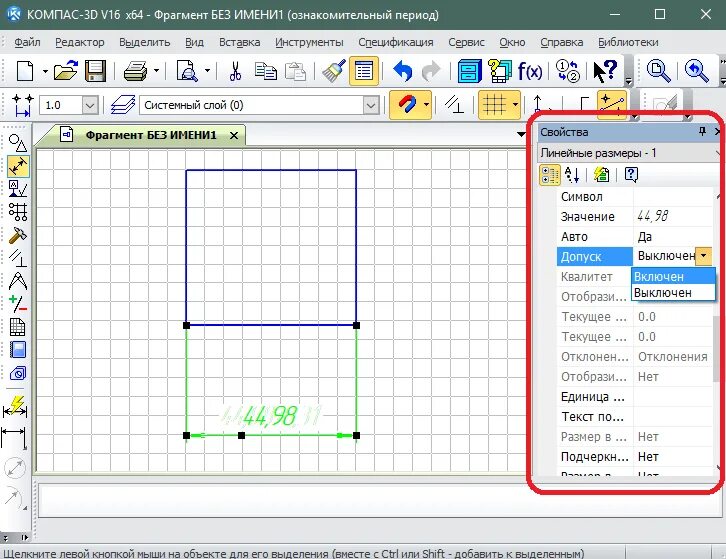Open the Выделить menu

[144, 42]
